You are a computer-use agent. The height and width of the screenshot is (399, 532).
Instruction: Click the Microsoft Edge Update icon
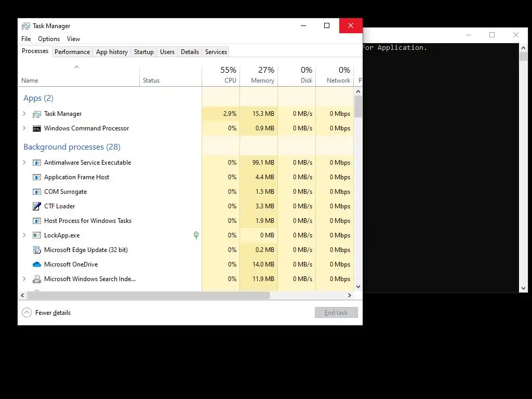point(37,250)
